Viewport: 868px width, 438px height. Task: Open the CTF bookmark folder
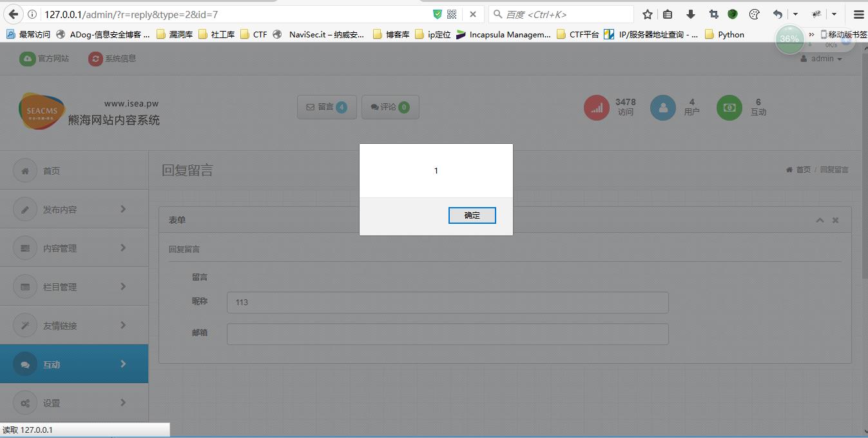coord(254,35)
